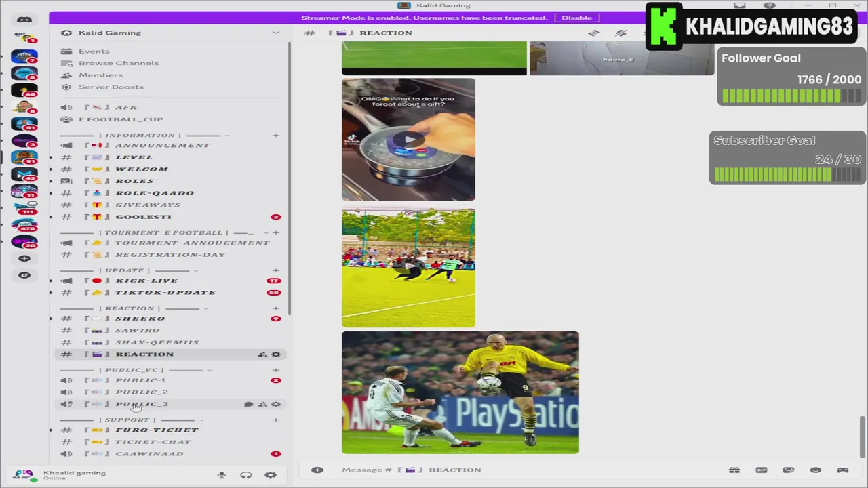Viewport: 868px width, 488px height.
Task: Open LEVEL channel
Action: (170, 157)
